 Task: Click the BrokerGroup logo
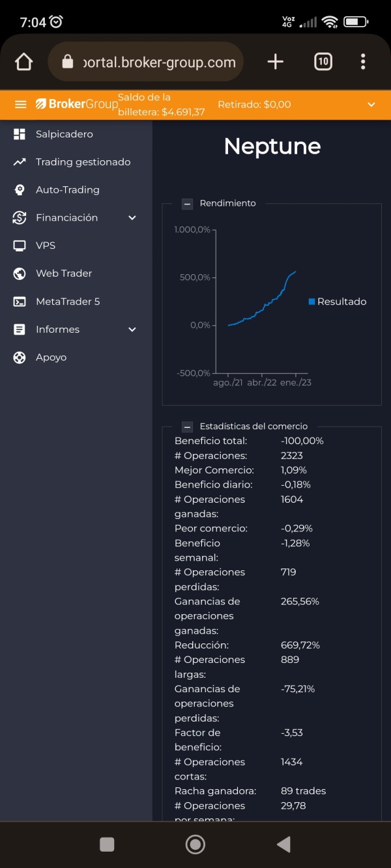click(76, 104)
